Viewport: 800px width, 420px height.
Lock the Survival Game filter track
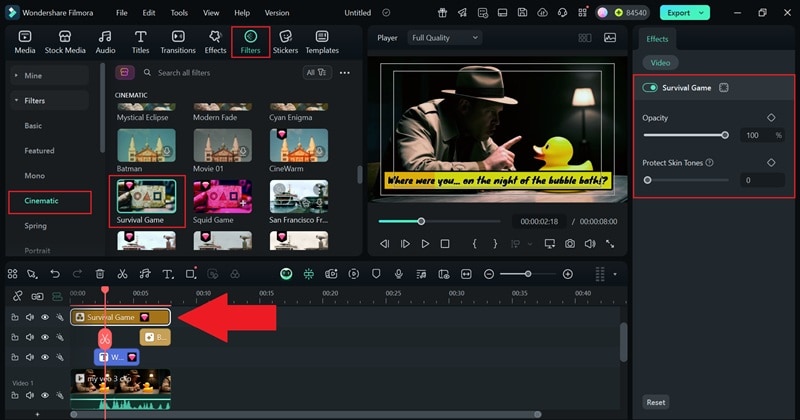coord(15,317)
